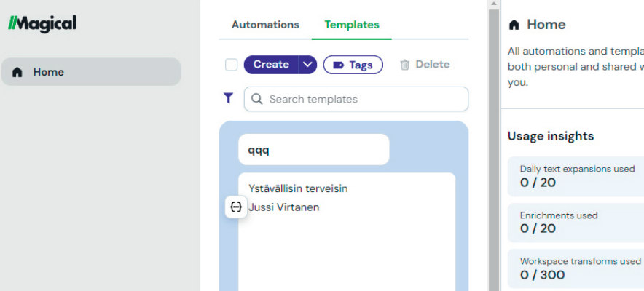
Task: Click the Workspace transforms used card
Action: 576,268
